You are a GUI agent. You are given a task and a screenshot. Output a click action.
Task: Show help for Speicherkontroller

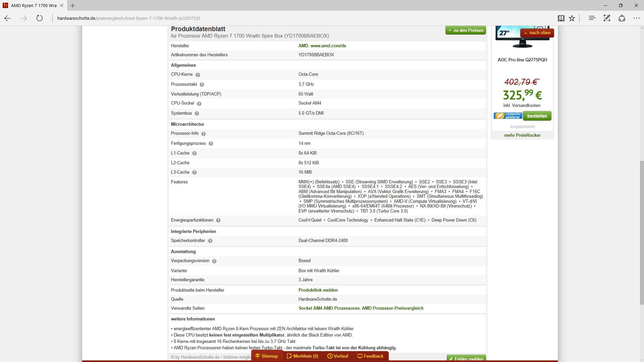210,241
